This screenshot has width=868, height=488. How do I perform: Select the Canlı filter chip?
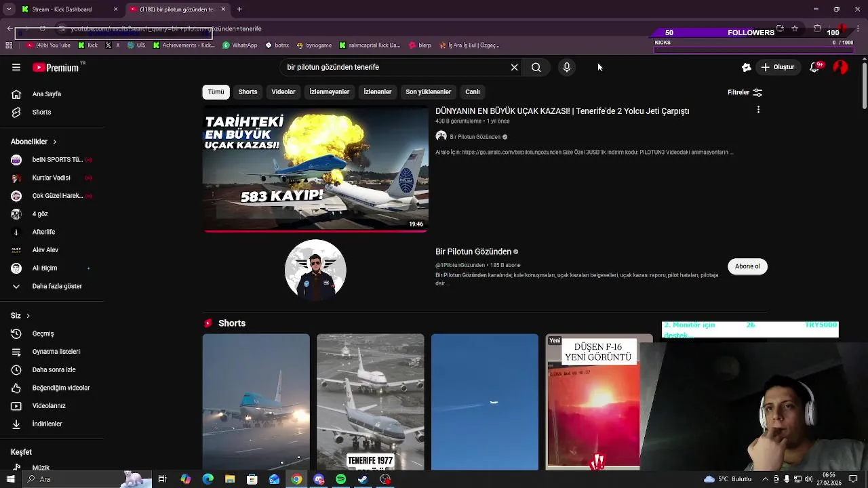tap(473, 91)
